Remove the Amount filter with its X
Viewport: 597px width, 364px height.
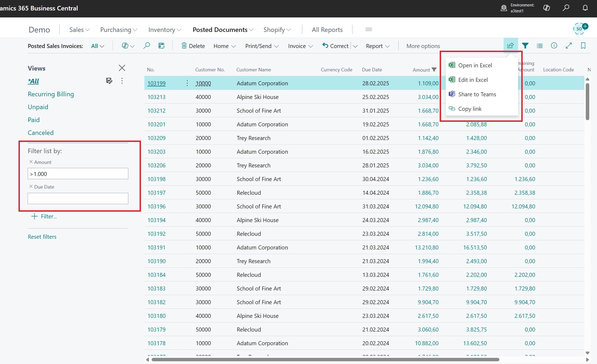(31, 162)
